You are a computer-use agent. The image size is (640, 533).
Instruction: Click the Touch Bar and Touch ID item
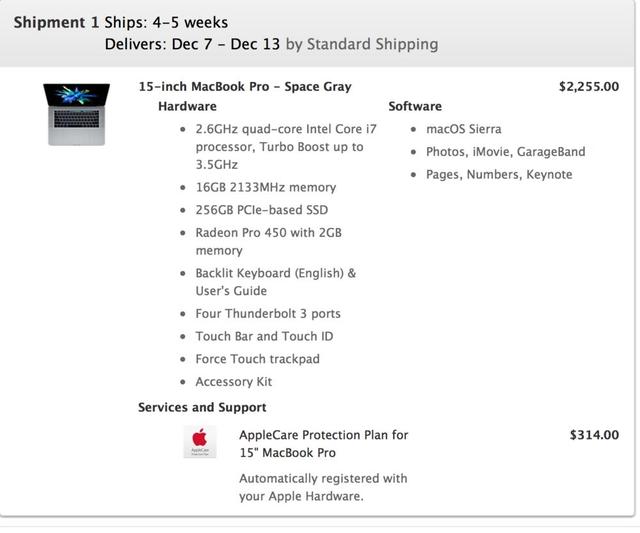(x=264, y=336)
